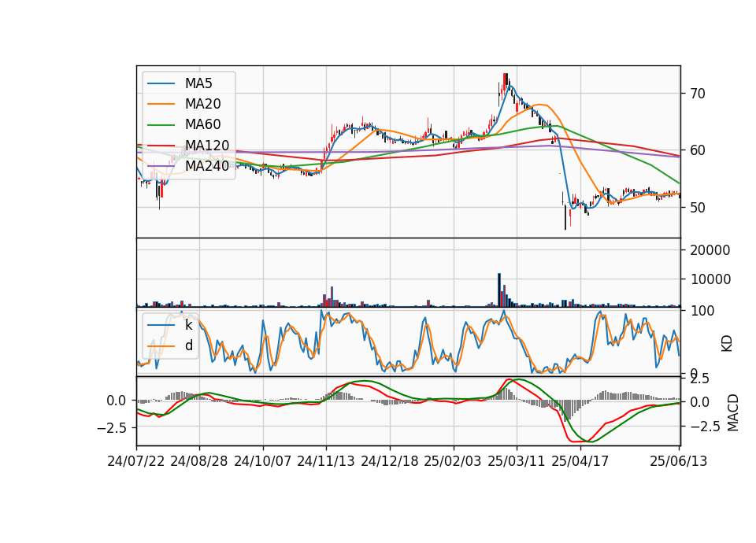Image resolution: width=756 pixels, height=543 pixels.
Task: Click the orange MA20 legend line sample
Action: [x=161, y=104]
